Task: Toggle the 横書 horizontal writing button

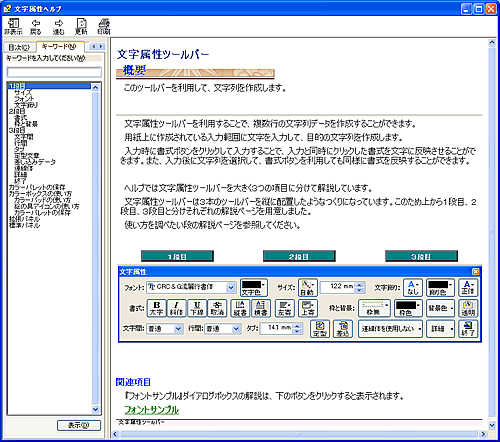Action: click(261, 308)
